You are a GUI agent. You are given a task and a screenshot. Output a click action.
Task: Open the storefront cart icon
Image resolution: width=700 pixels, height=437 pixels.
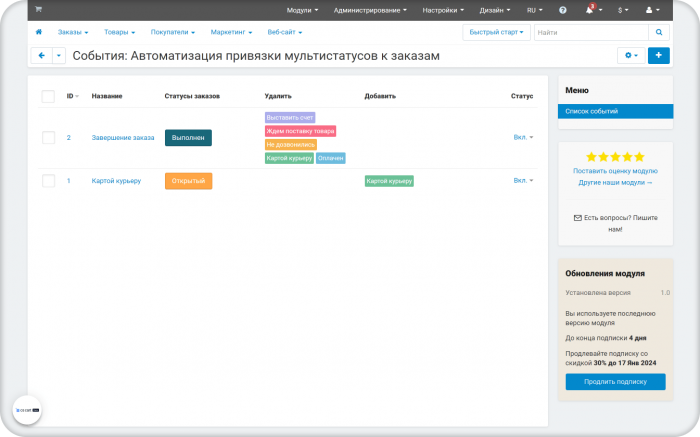coord(38,9)
